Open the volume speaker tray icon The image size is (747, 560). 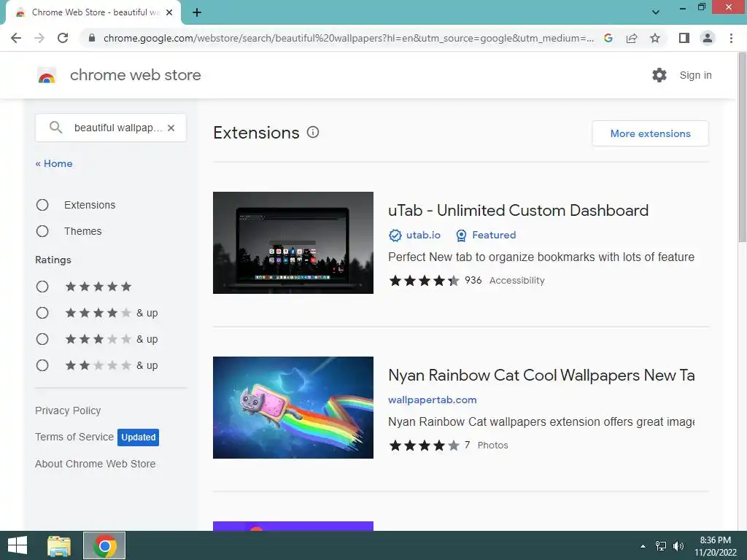pyautogui.click(x=678, y=546)
